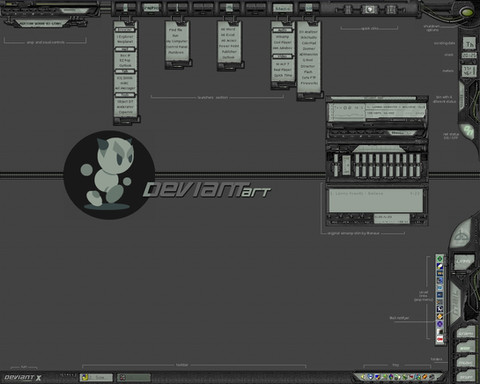Click the orange diamond icon in the vertical strip
The image size is (480, 384).
pyautogui.click(x=440, y=316)
